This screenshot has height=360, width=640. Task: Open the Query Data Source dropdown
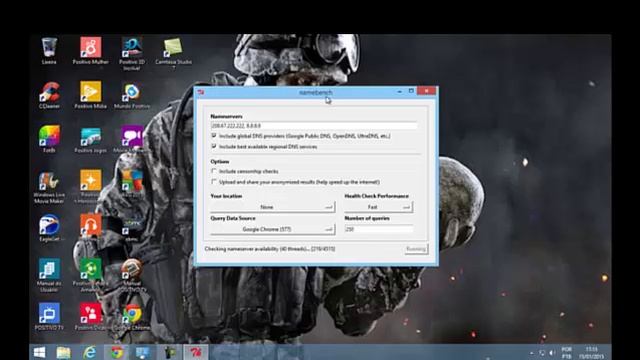point(273,229)
